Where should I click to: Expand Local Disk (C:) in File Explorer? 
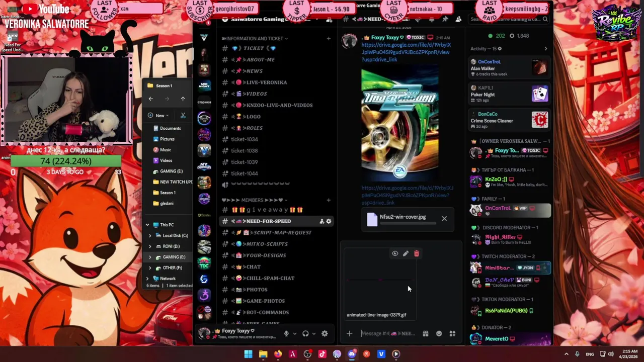tap(149, 235)
